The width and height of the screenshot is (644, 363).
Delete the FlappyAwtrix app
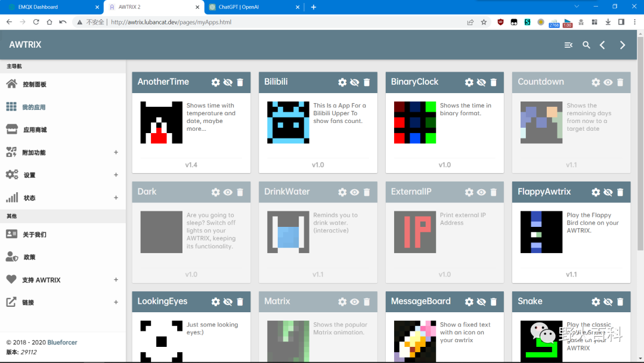pos(620,192)
